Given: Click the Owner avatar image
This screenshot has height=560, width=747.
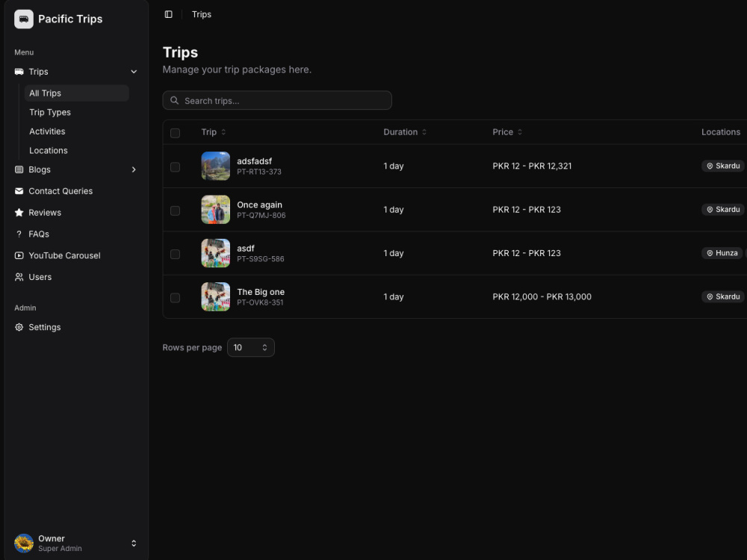Looking at the screenshot, I should click(x=24, y=543).
